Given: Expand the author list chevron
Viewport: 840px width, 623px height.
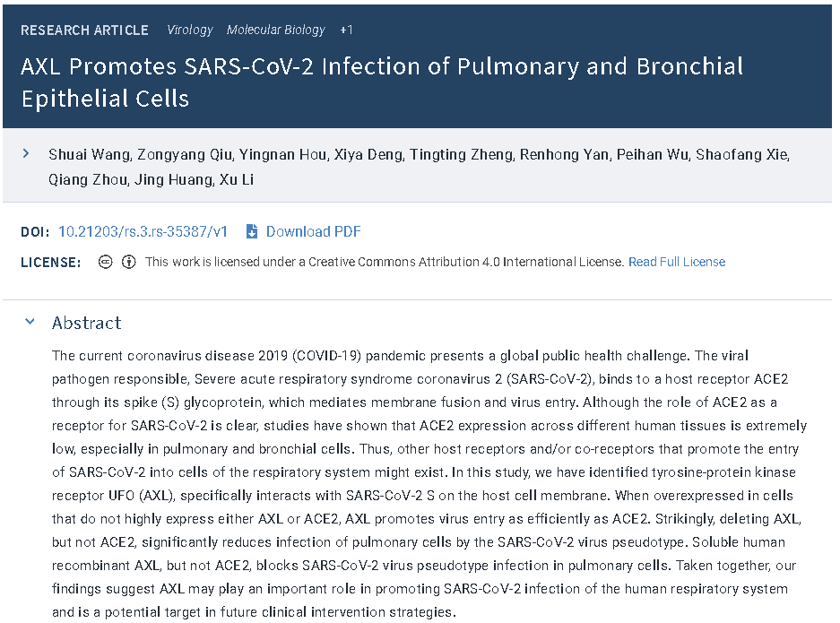Looking at the screenshot, I should coord(26,154).
